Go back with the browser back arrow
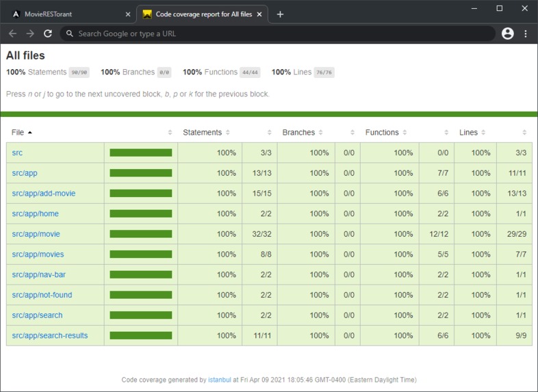The image size is (538, 392). tap(13, 34)
